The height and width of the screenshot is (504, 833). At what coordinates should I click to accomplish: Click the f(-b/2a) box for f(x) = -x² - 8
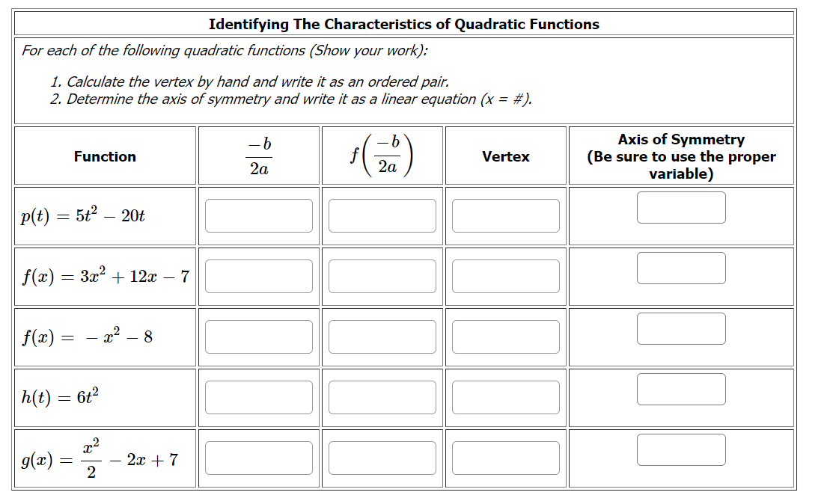(382, 336)
